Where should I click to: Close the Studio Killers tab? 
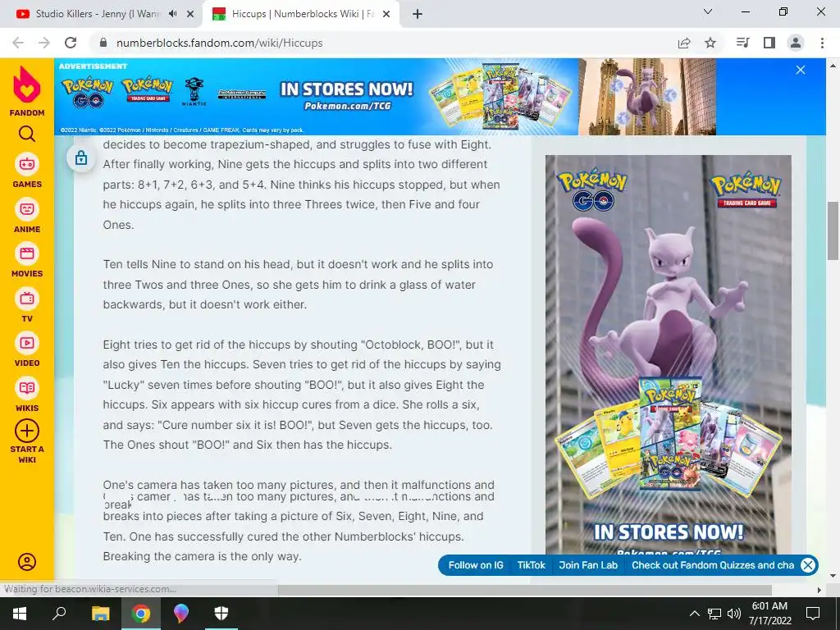tap(190, 14)
